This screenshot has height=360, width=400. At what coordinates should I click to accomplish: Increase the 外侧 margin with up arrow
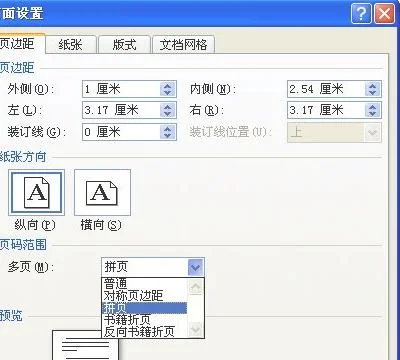(x=168, y=85)
